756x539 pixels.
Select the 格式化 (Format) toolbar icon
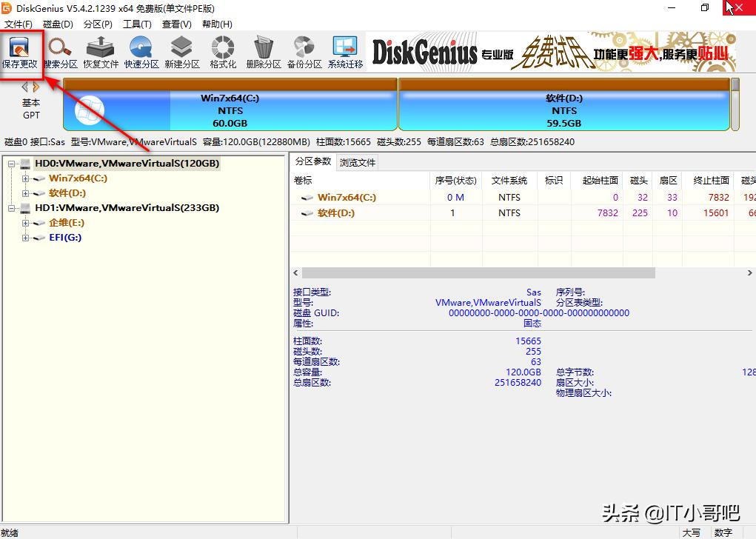click(221, 51)
